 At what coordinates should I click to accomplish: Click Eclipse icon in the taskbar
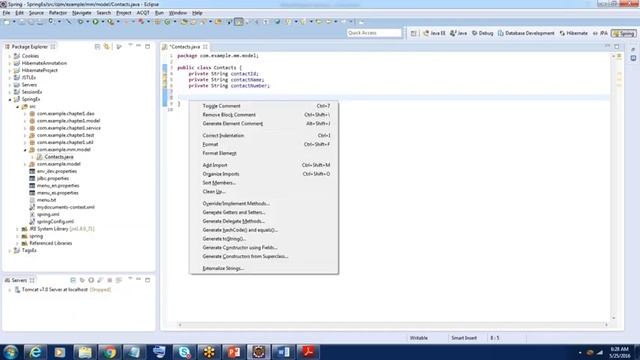click(258, 352)
